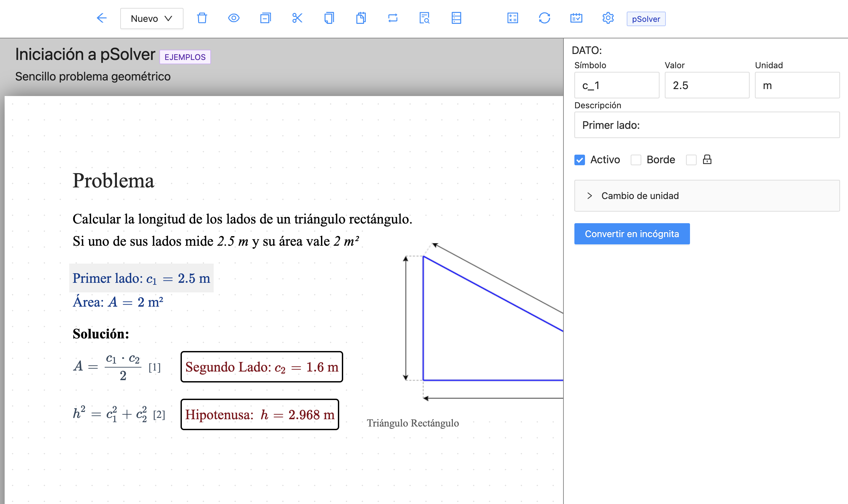Click the EJEMPLOS tag

(185, 57)
